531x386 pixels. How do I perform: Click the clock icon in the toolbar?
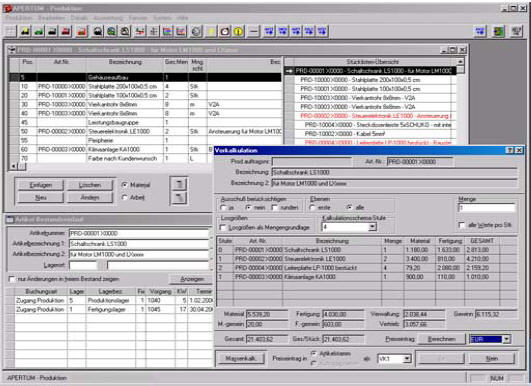tap(225, 31)
